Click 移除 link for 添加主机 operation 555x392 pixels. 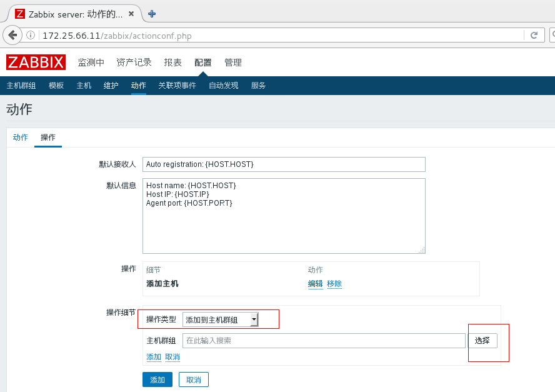click(x=334, y=284)
